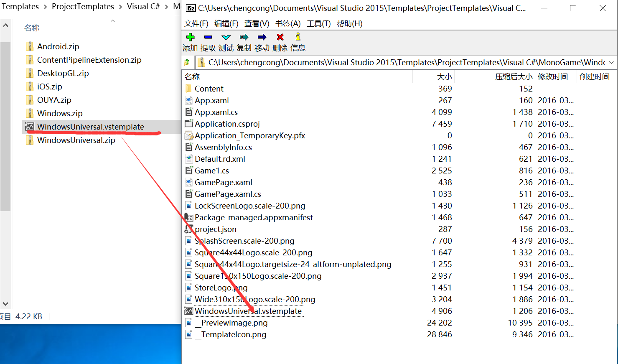
Task: Click the Test (测试) checkmark icon
Action: coord(226,37)
